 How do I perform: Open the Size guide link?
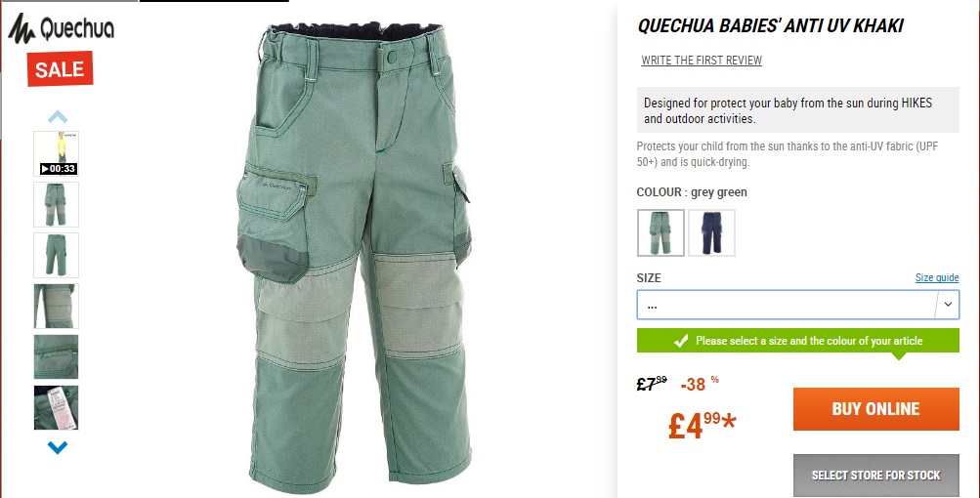(x=937, y=277)
